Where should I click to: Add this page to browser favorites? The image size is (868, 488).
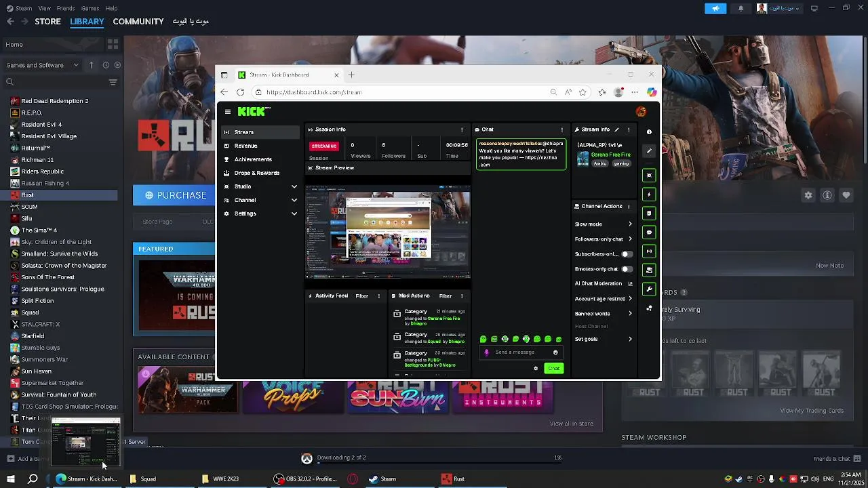click(x=583, y=92)
